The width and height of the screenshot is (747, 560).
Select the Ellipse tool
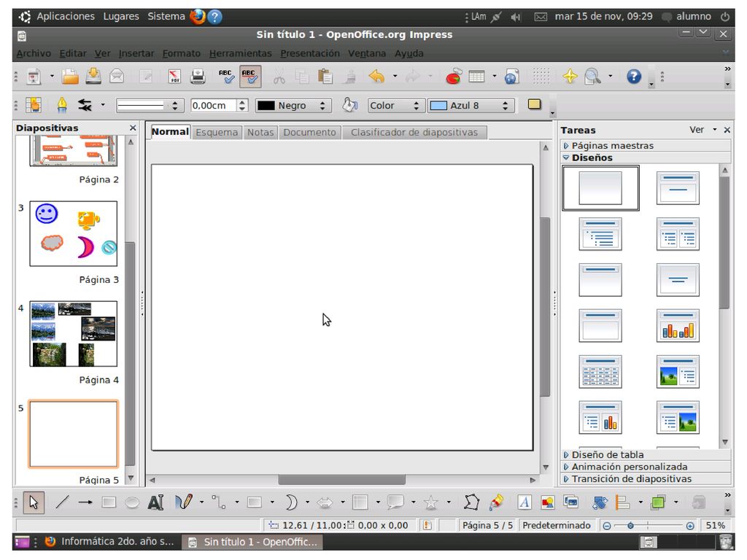(x=132, y=502)
